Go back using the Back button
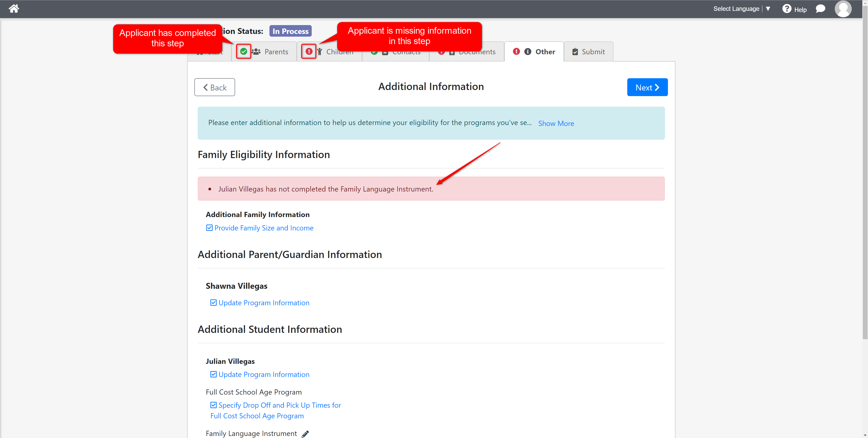 click(215, 87)
